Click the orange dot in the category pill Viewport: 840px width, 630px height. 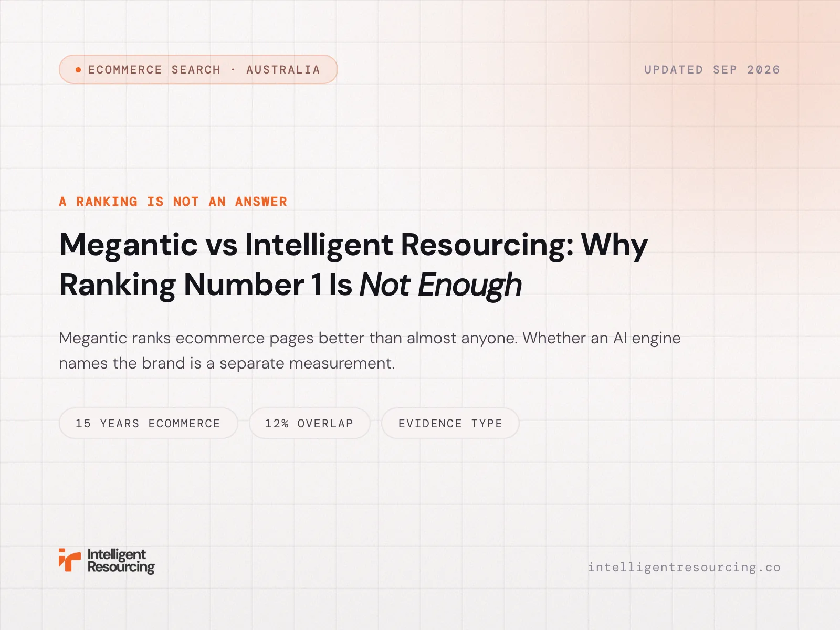78,70
